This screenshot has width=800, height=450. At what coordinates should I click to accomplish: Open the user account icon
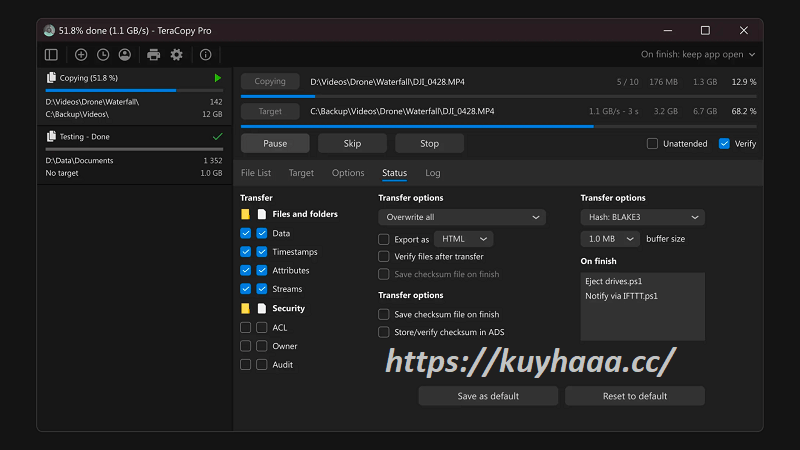[125, 55]
